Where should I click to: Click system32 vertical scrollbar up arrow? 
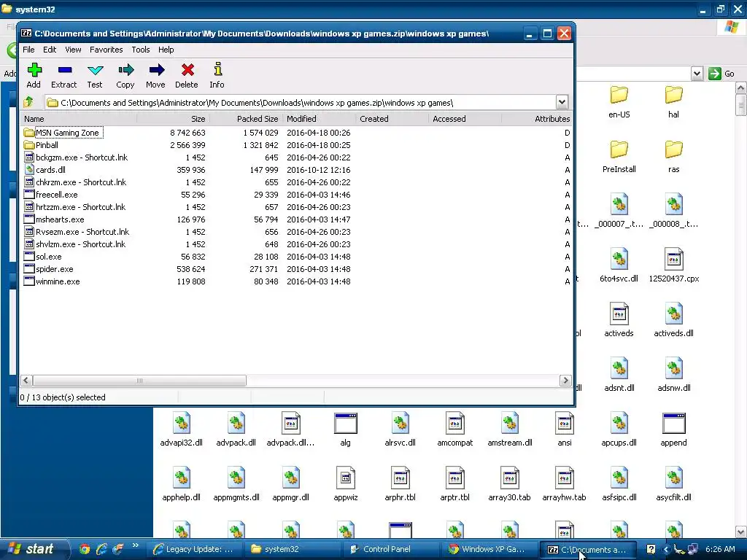(741, 88)
